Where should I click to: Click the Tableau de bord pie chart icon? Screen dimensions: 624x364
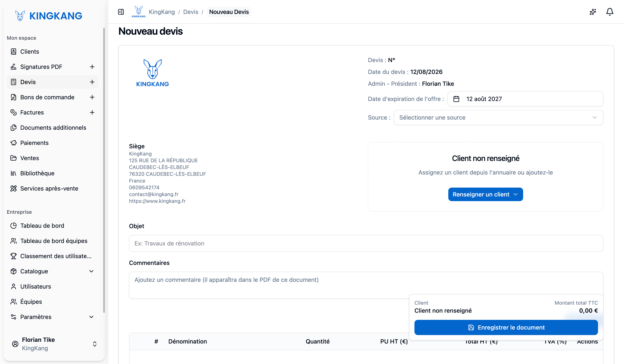[x=14, y=225]
